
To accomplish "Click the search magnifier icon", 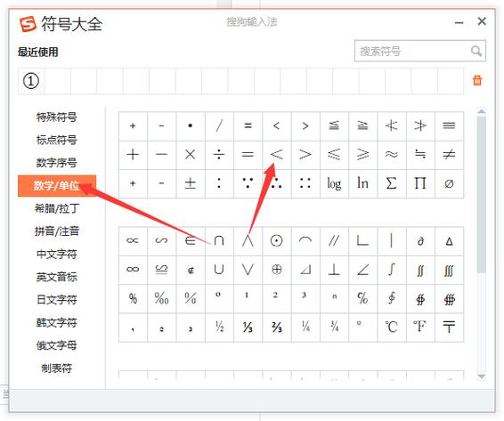I will click(x=476, y=51).
